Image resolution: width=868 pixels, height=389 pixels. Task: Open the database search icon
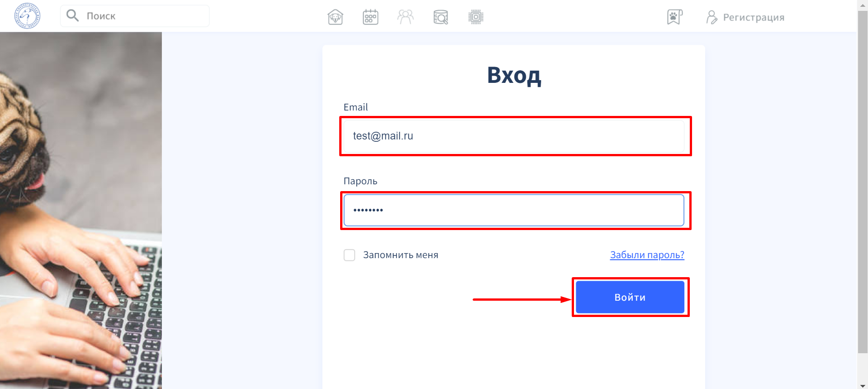click(x=441, y=17)
